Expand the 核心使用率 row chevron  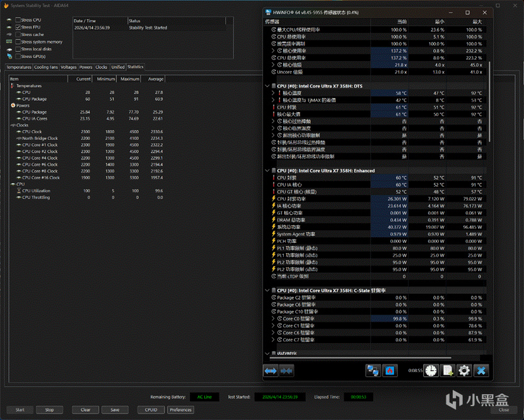pos(273,51)
